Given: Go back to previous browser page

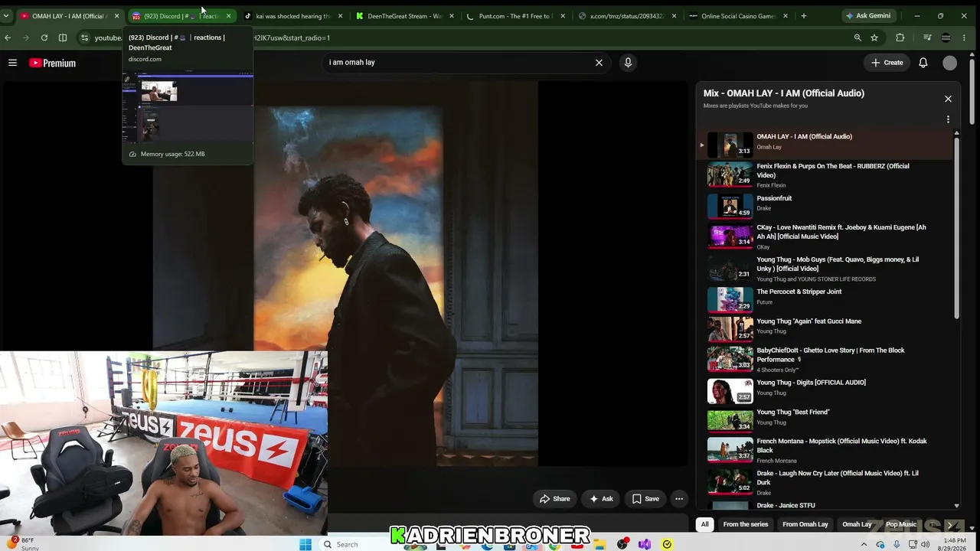Looking at the screenshot, I should pos(8,37).
